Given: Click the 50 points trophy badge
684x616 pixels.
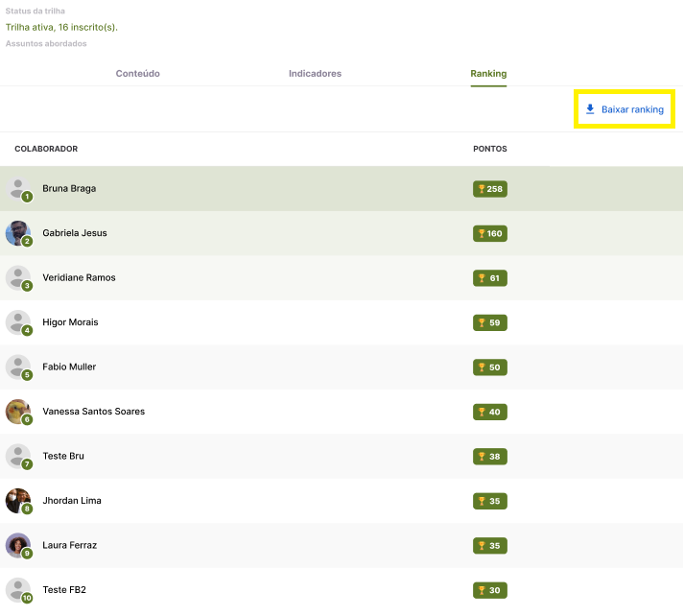Looking at the screenshot, I should (490, 367).
